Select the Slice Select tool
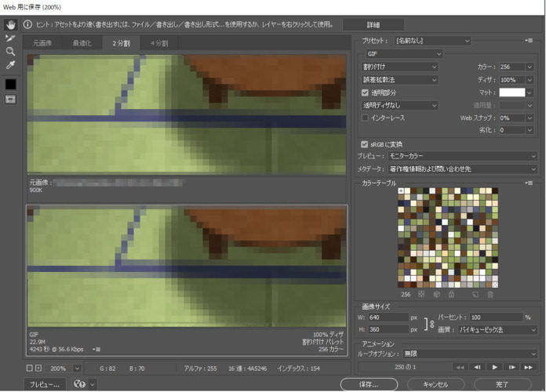546x392 pixels. [10, 37]
